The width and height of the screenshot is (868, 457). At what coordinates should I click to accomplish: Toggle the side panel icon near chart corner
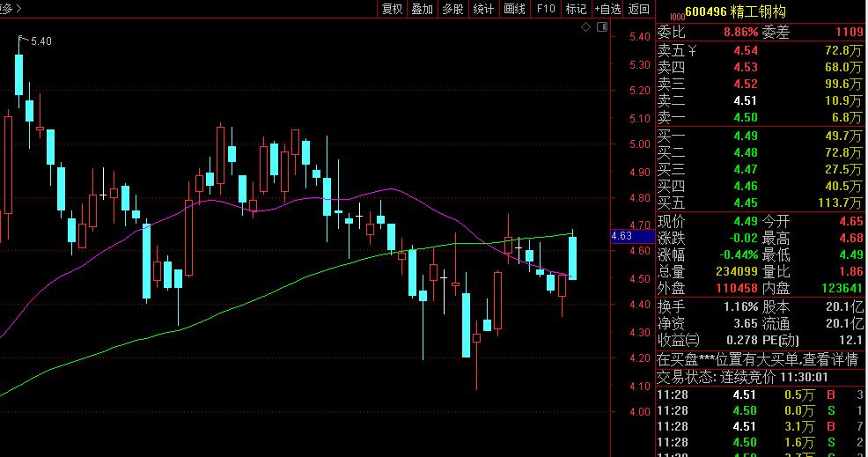[602, 28]
